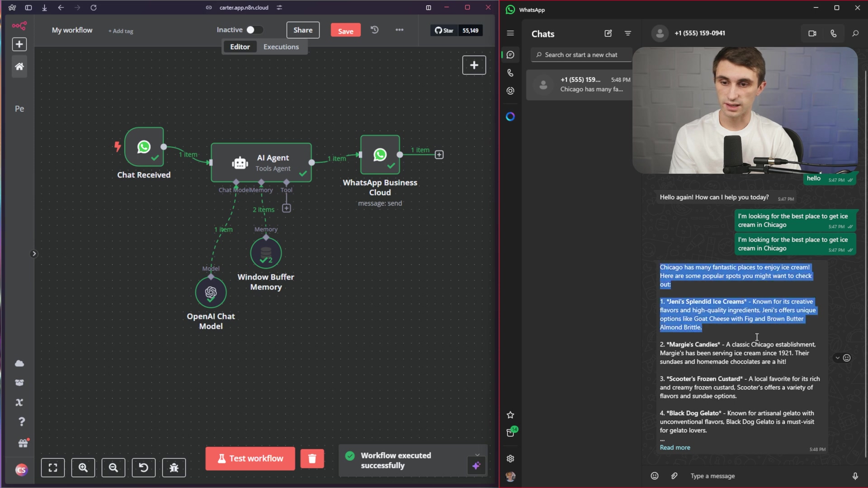Fit workflow to view
Viewport: 868px width, 488px height.
tap(53, 468)
